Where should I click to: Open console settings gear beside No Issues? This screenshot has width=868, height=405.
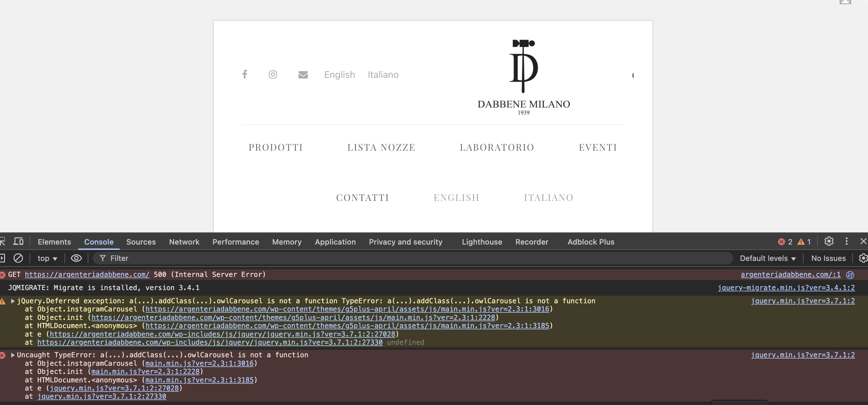pos(863,258)
